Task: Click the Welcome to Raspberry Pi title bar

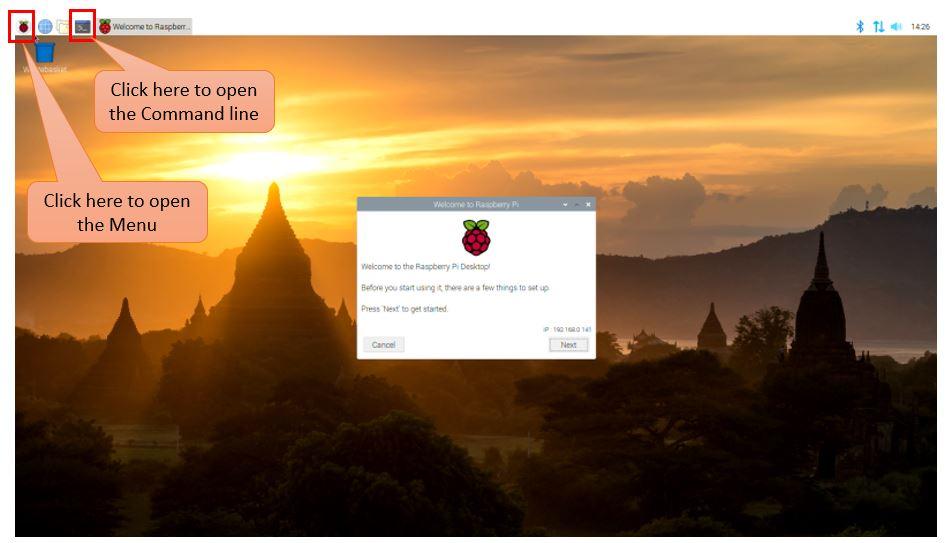Action: (476, 204)
